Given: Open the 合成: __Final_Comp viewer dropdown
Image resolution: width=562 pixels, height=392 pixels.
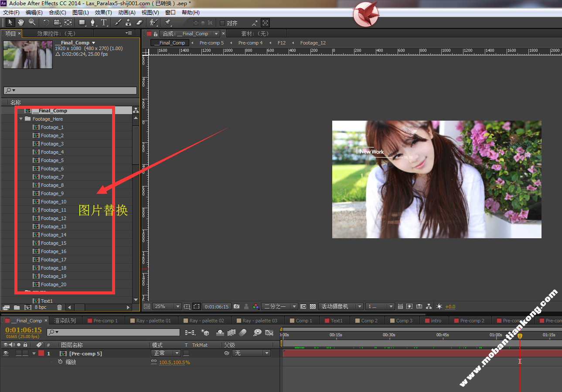Looking at the screenshot, I should point(216,34).
